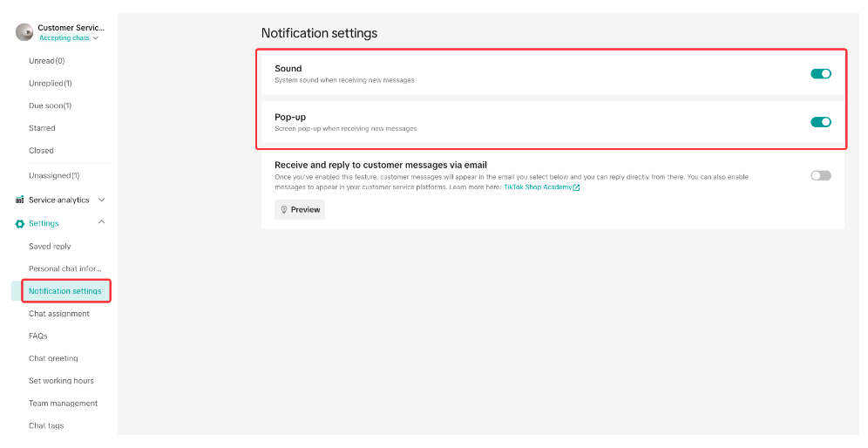This screenshot has width=868, height=448.
Task: Expand the Service analytics section
Action: coord(101,200)
